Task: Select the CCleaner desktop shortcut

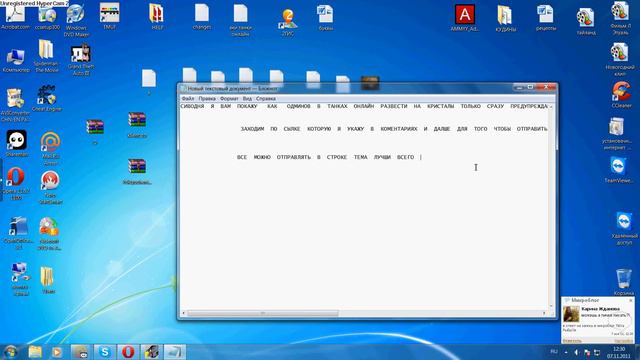Action: [621, 95]
